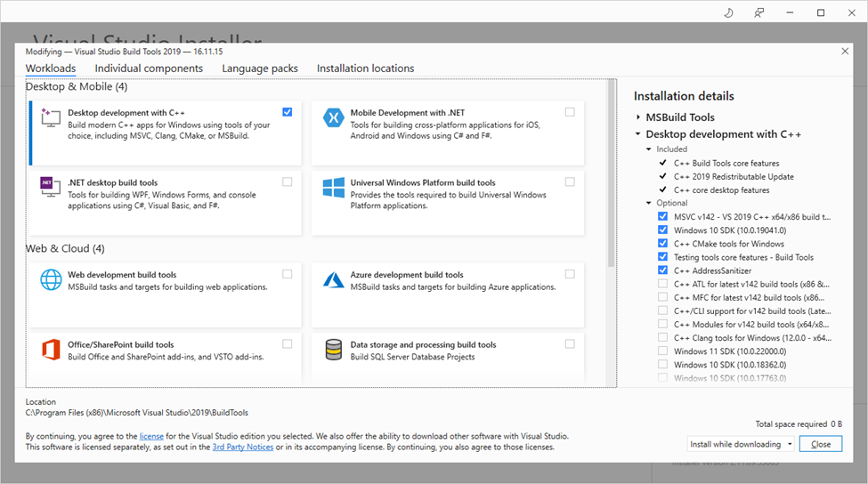The image size is (868, 484).
Task: Click the BuildTools installation location path
Action: click(137, 413)
